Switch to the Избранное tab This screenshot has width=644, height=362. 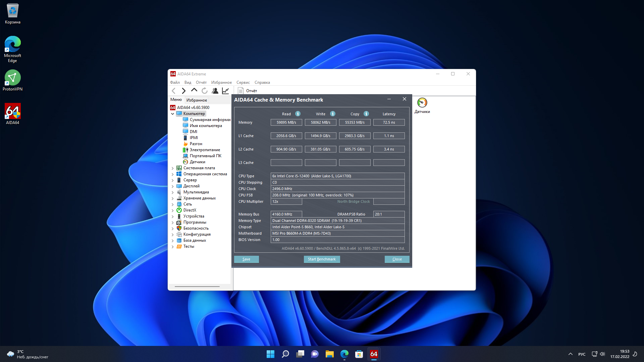pyautogui.click(x=197, y=100)
